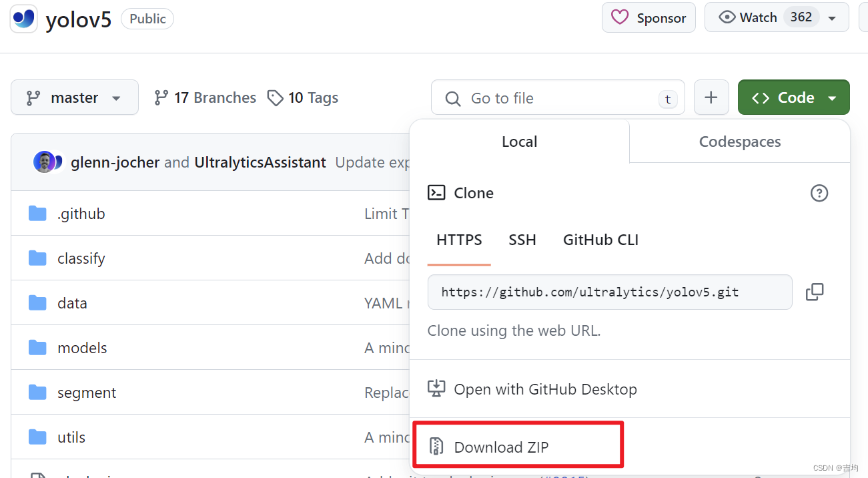Switch to the Local tab

pos(519,142)
